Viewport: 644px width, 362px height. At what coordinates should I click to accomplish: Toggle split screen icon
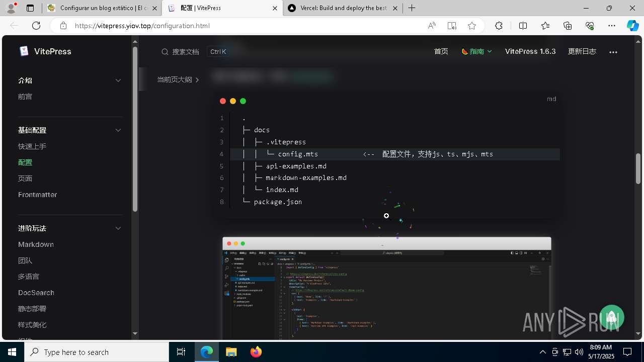click(523, 26)
